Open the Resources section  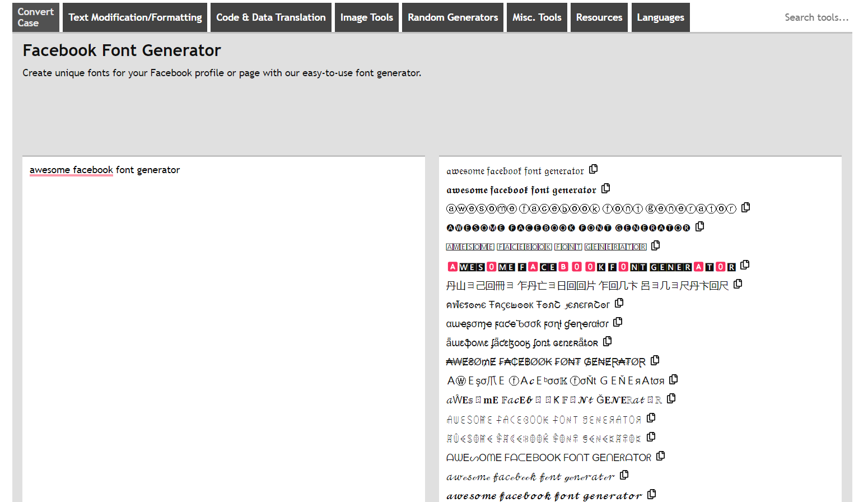pyautogui.click(x=599, y=17)
